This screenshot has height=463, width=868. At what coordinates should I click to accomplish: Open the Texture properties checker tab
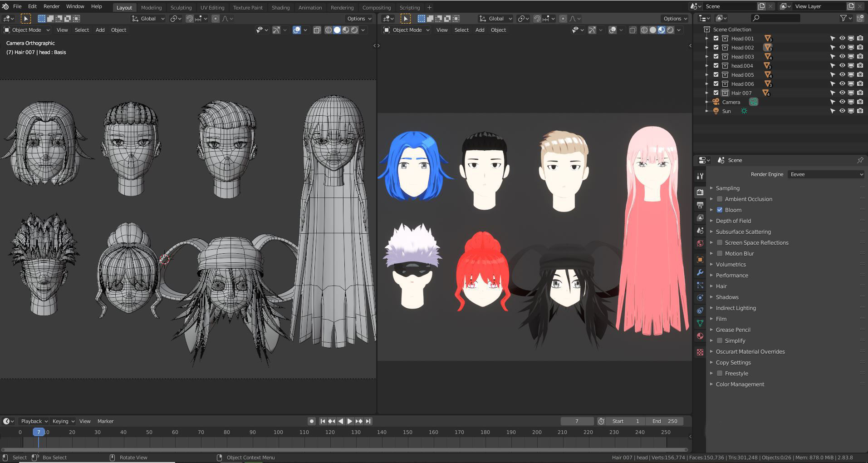click(700, 352)
